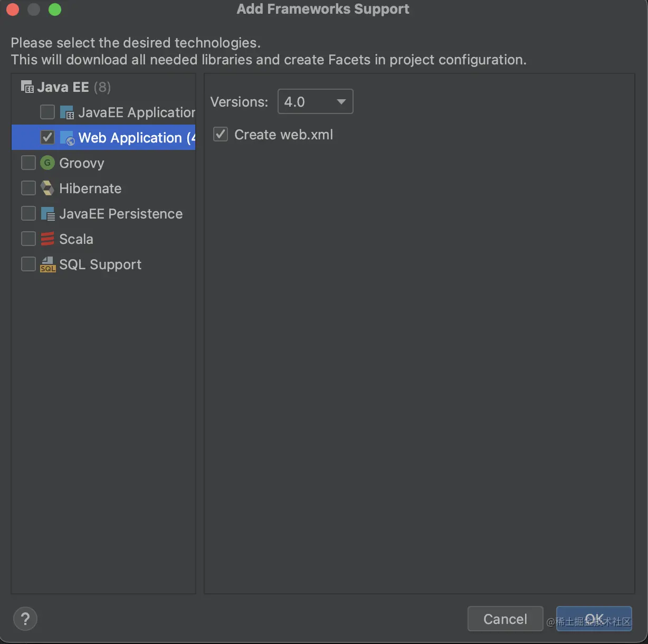Confirm with the OK button
Screen dimensions: 648x644
(x=594, y=619)
